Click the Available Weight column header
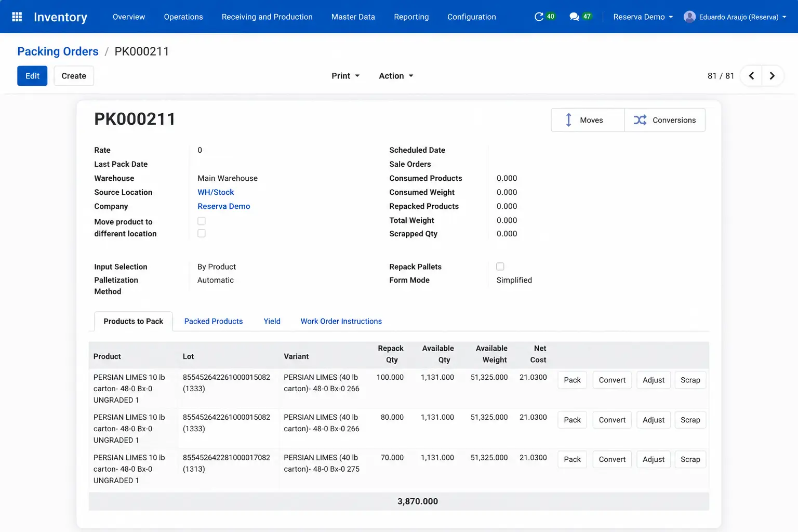Screen dimensions: 798x532 491,354
